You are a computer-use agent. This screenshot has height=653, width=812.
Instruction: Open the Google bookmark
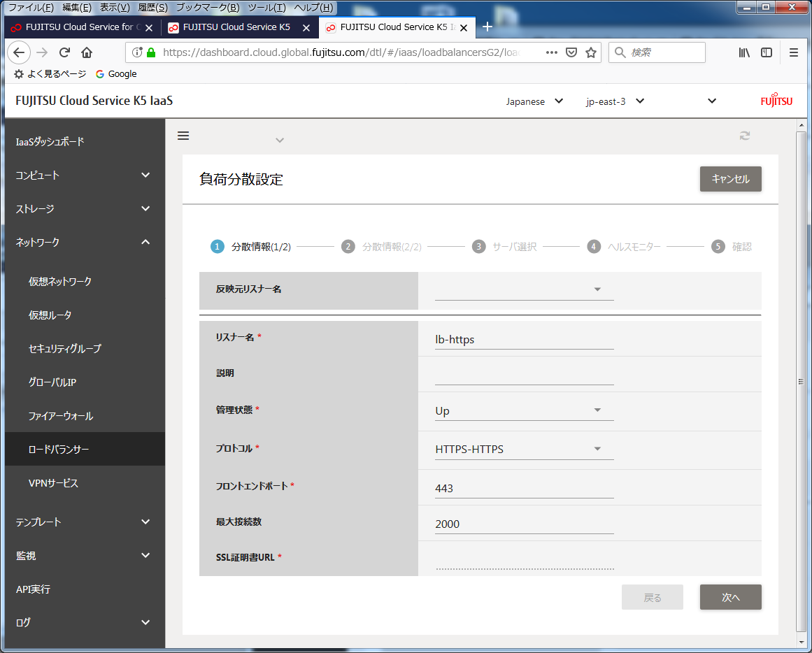tap(117, 74)
